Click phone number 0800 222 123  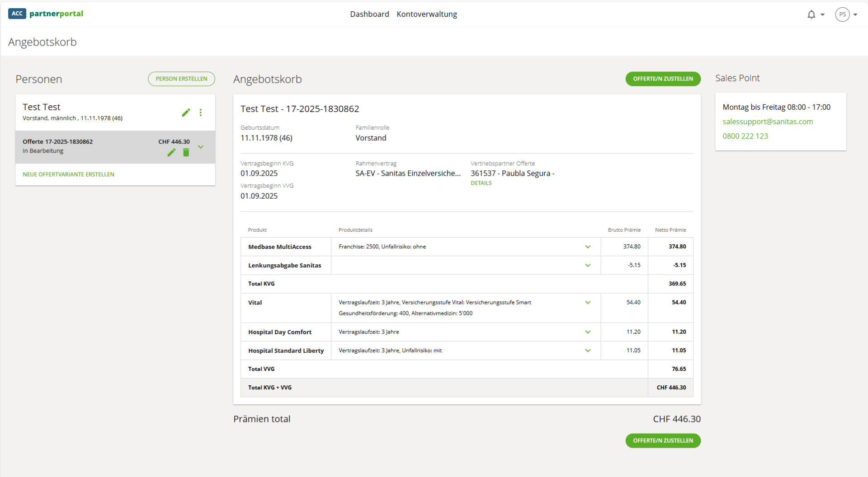point(745,136)
